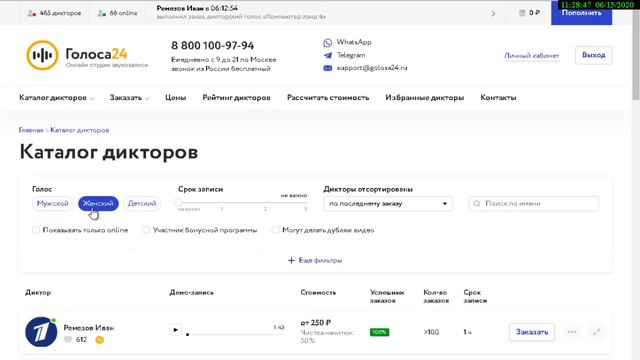
Task: Click the Telegram paper plane icon
Action: coord(328,56)
